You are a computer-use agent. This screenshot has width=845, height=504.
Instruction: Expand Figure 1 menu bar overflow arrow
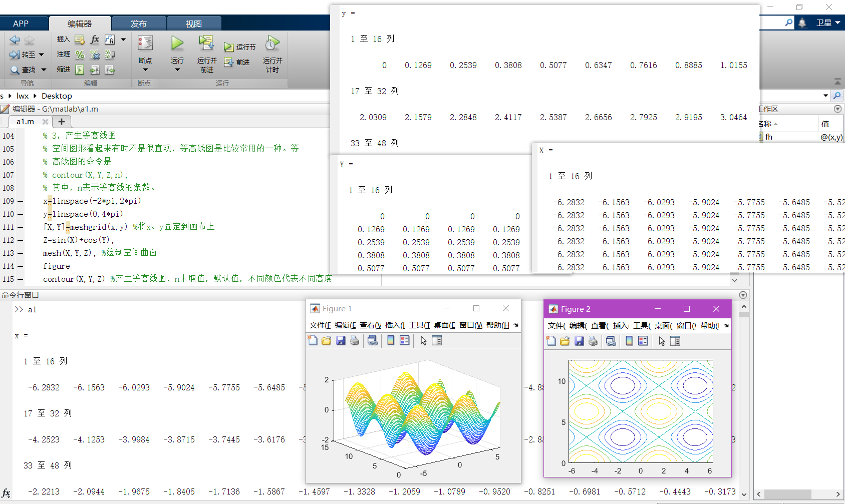tap(516, 325)
